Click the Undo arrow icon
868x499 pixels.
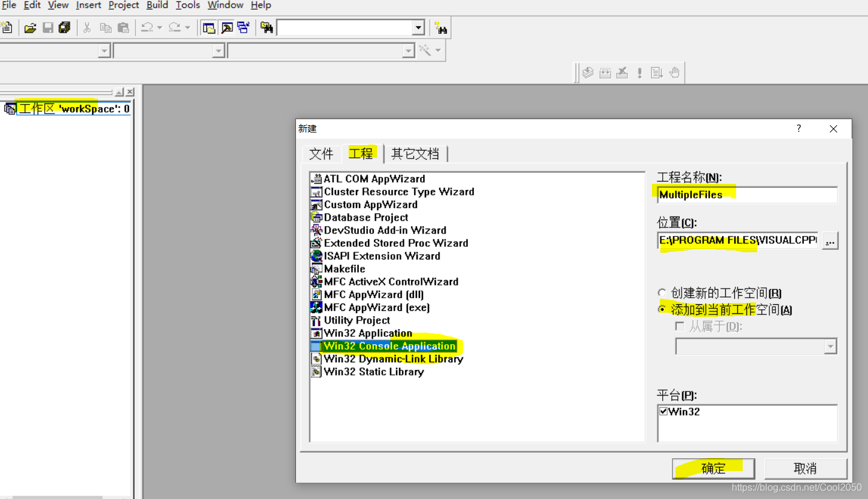point(147,28)
